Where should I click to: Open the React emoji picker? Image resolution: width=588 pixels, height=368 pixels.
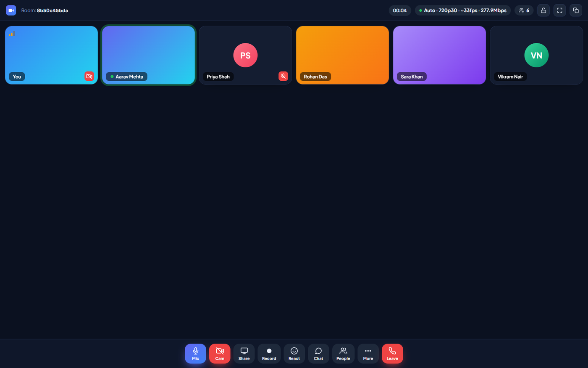click(294, 354)
